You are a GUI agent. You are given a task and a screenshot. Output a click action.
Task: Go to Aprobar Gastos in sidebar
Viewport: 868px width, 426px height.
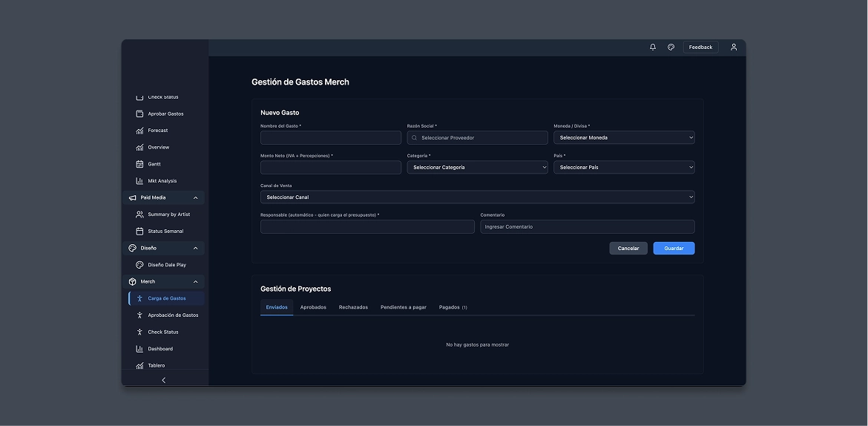click(165, 114)
